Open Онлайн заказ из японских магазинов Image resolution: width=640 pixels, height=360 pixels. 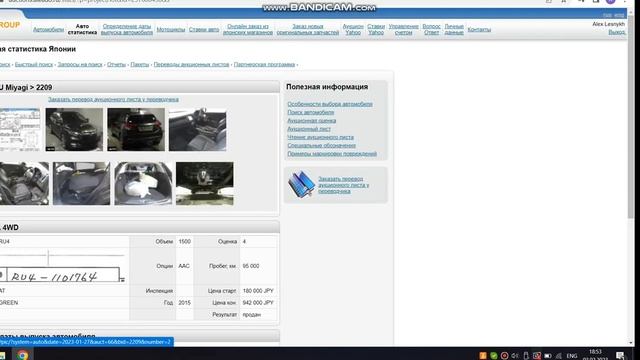[248, 29]
